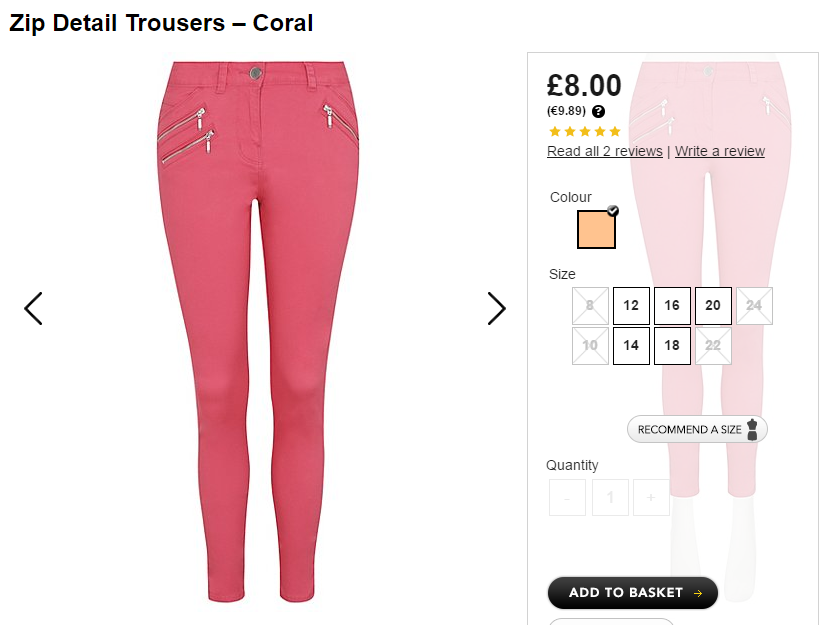
Task: Click the checkmark badge on the colour swatch
Action: (613, 211)
